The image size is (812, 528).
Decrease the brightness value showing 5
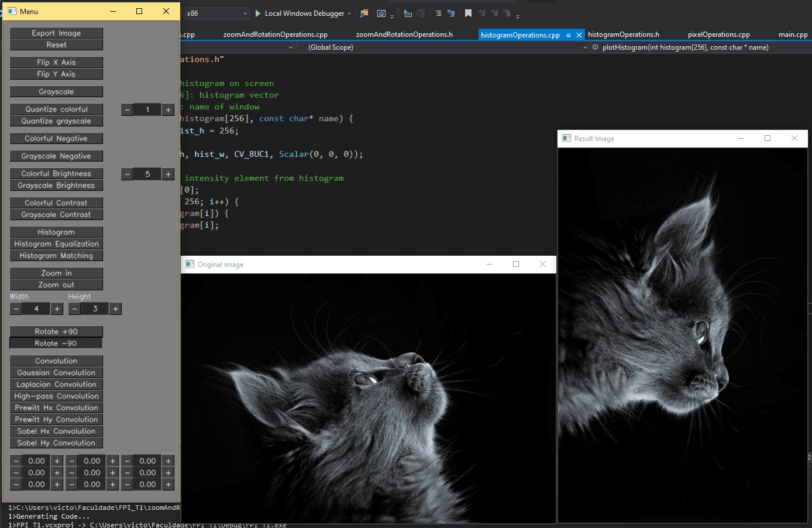click(x=127, y=174)
